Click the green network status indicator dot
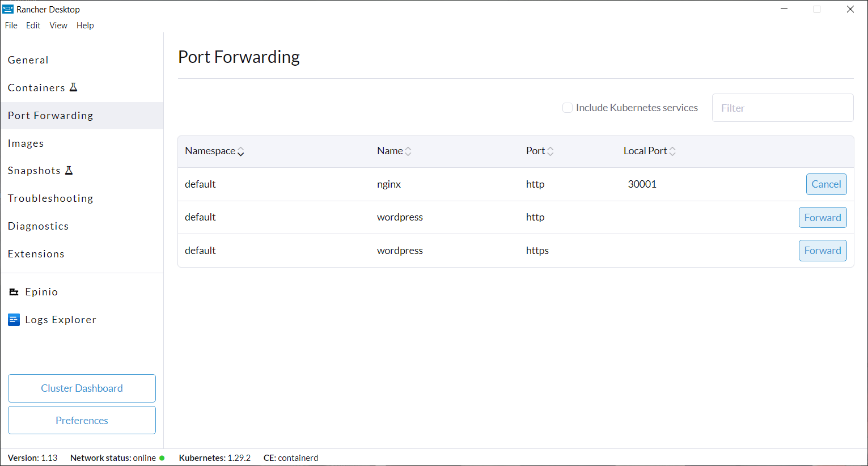Screen dimensions: 868x466 pyautogui.click(x=162, y=458)
